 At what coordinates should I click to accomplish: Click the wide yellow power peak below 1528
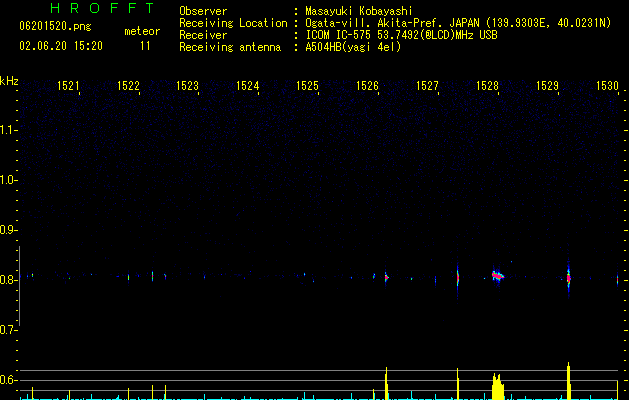[x=498, y=386]
